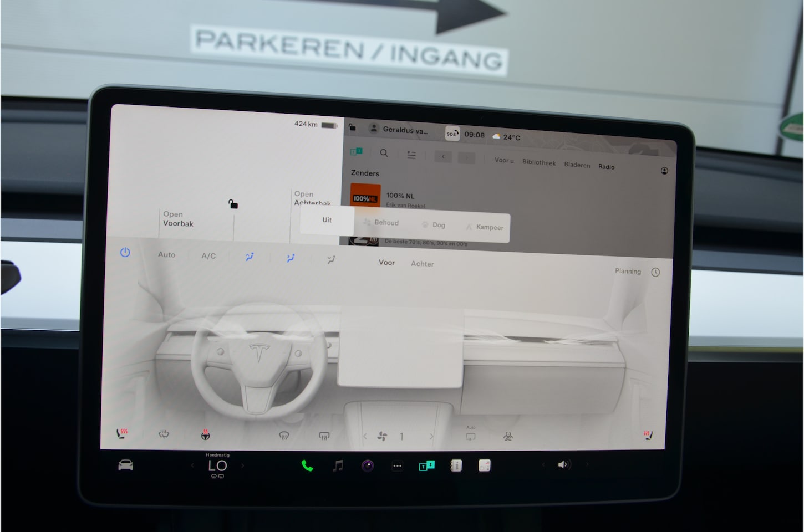Decrease volume with left arrow
Image resolution: width=804 pixels, height=532 pixels.
click(543, 464)
